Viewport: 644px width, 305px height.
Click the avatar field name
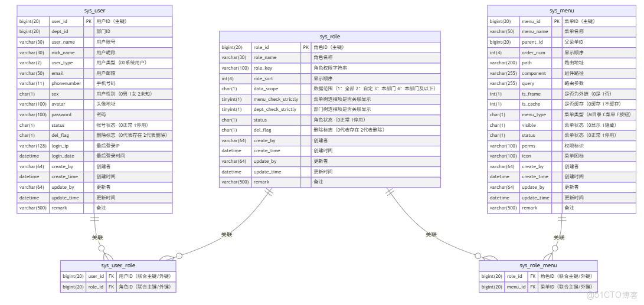(58, 104)
